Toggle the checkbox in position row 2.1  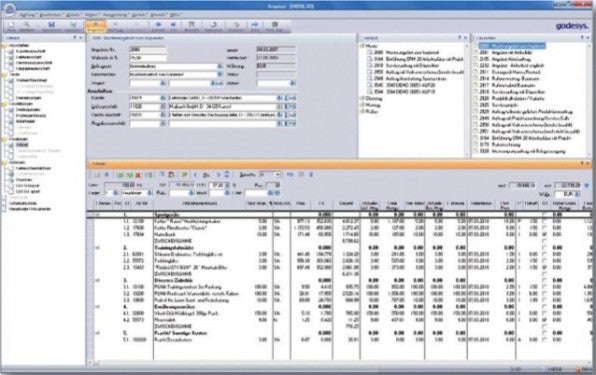(544, 254)
